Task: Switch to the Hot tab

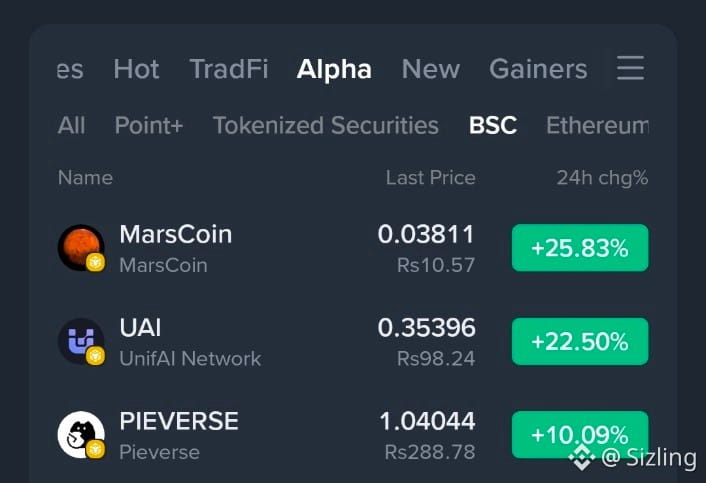Action: coord(136,69)
